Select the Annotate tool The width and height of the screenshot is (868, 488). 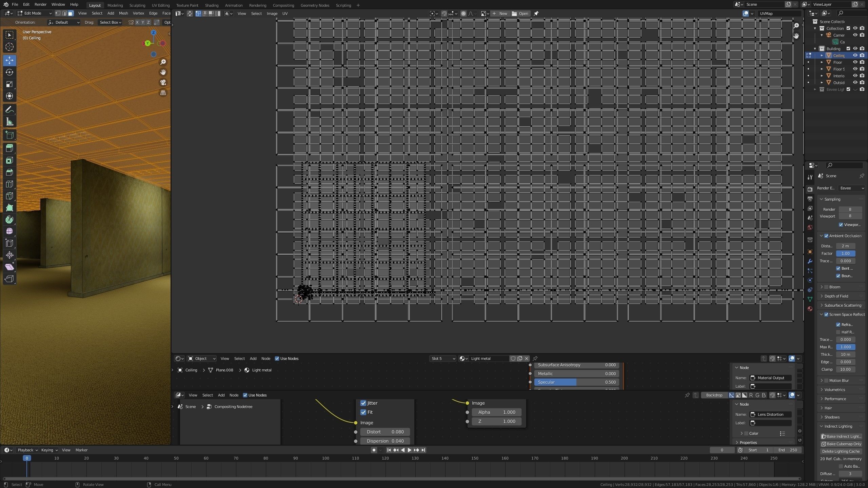9,109
